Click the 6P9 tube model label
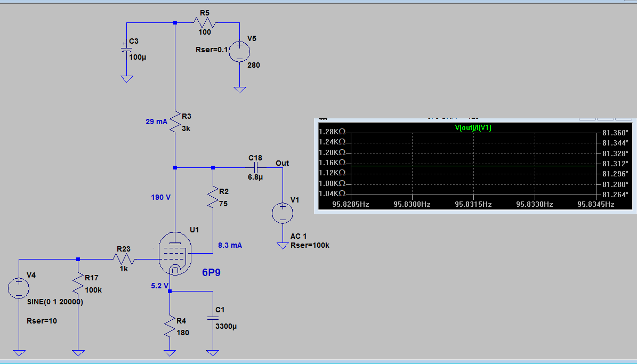Image resolution: width=637 pixels, height=364 pixels. pos(211,272)
